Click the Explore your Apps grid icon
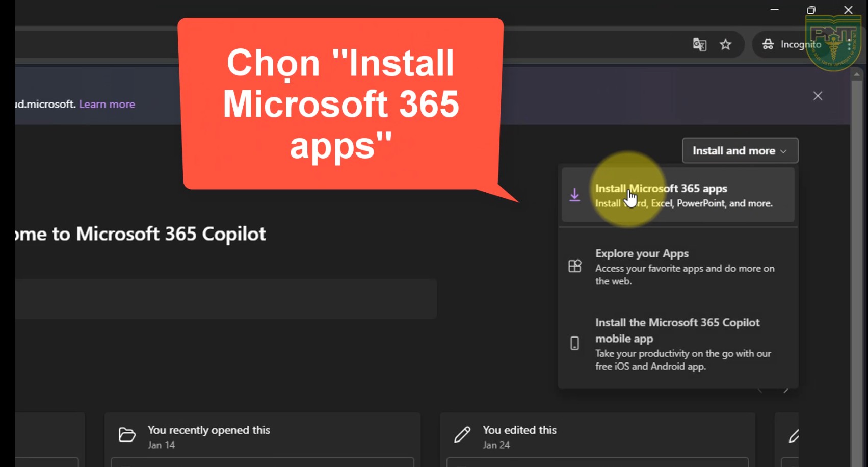Viewport: 868px width, 467px height. coord(574,266)
